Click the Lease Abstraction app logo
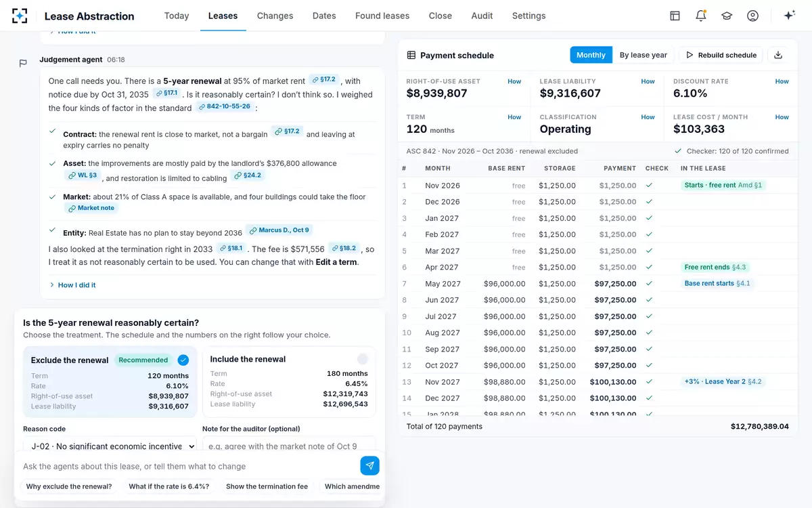 point(20,16)
